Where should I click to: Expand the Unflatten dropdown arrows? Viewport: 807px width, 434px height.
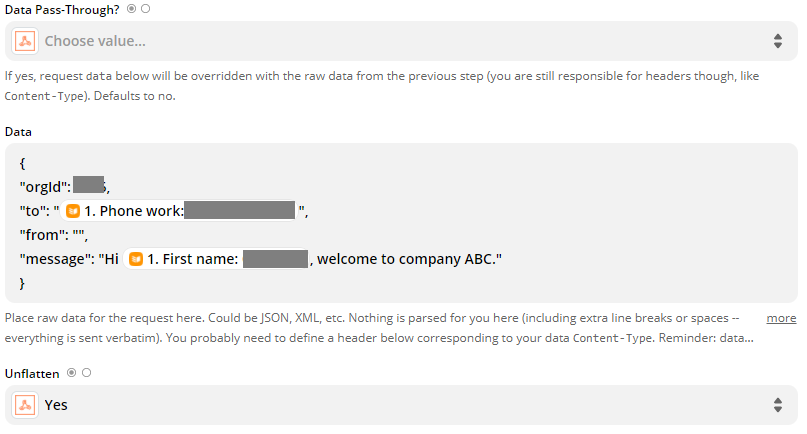click(x=777, y=405)
